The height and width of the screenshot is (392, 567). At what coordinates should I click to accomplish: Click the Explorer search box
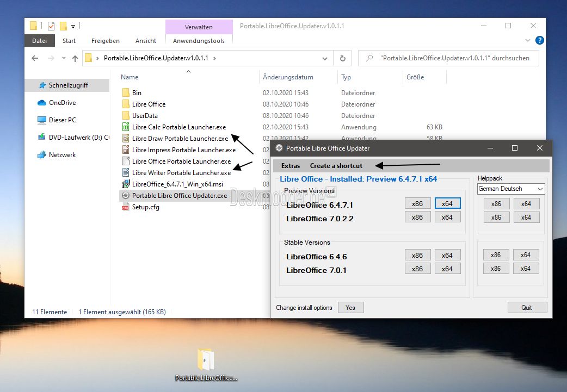click(x=448, y=58)
